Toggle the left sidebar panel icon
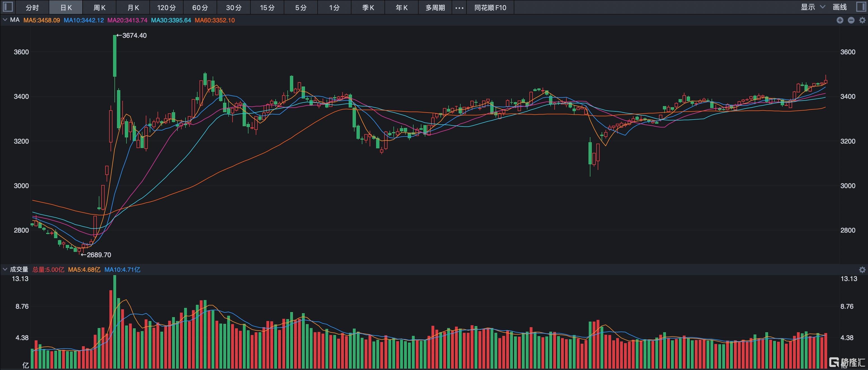This screenshot has width=868, height=370. [8, 7]
